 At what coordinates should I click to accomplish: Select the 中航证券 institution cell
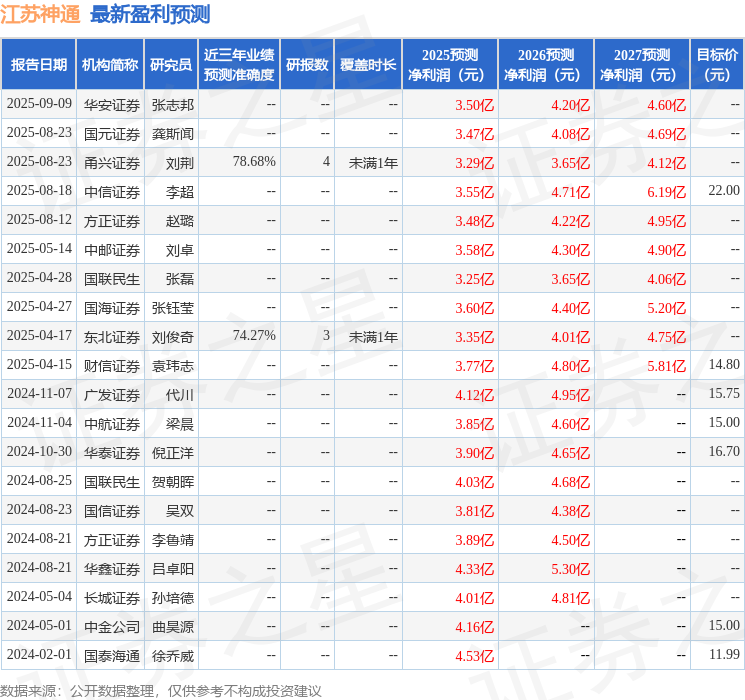(x=112, y=424)
